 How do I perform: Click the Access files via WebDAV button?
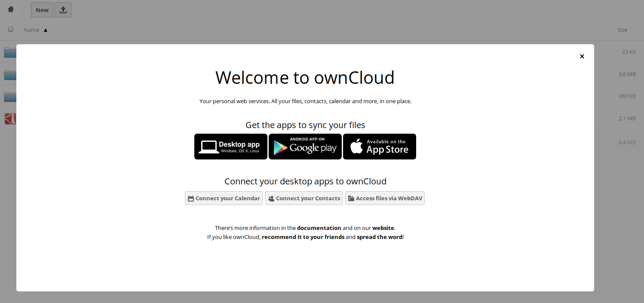click(x=385, y=198)
